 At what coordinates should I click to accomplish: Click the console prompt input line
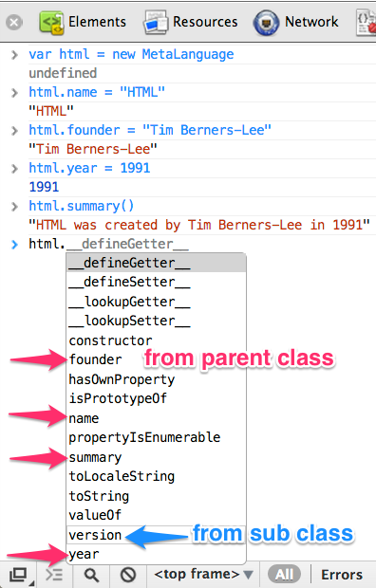pos(202,244)
